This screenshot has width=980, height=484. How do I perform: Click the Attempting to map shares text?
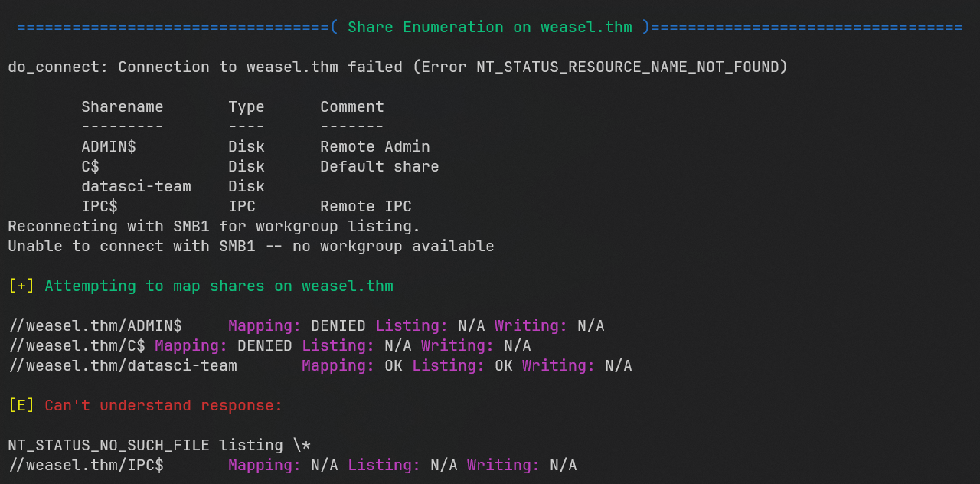pos(218,286)
